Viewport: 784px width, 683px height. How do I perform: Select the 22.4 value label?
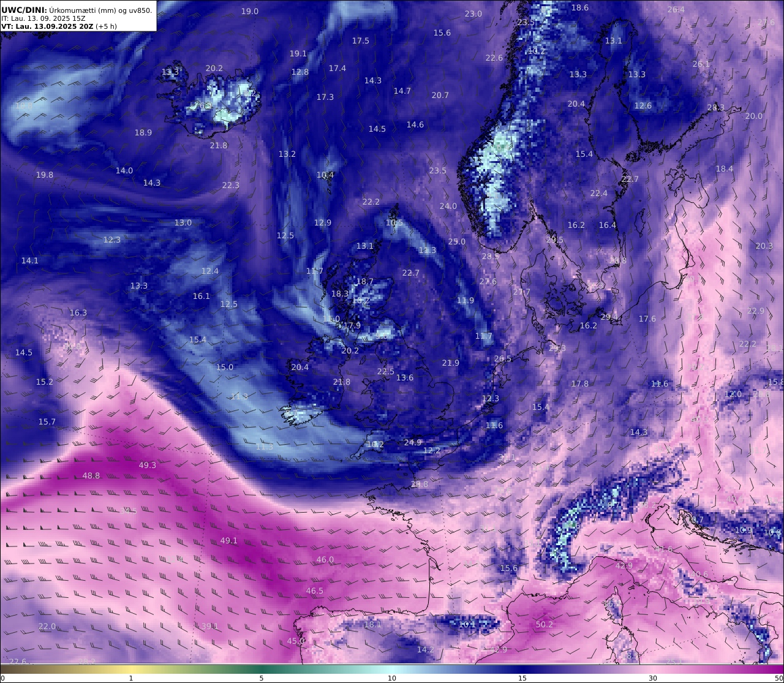[598, 194]
